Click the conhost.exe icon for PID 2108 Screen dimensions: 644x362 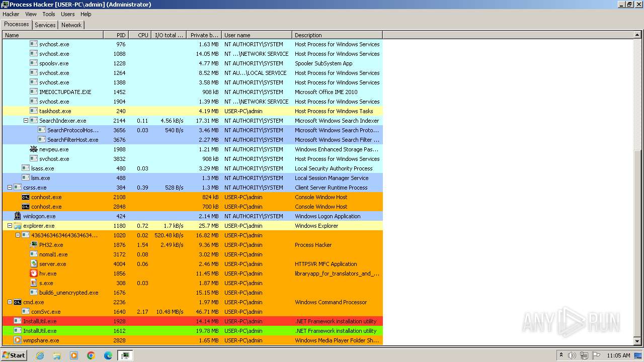click(x=26, y=197)
